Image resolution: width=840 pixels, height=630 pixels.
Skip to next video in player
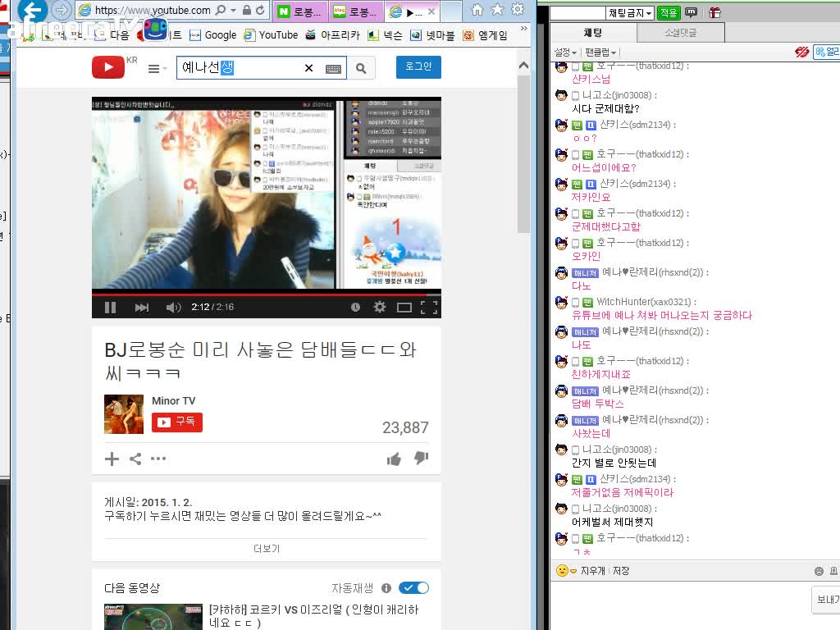point(141,308)
